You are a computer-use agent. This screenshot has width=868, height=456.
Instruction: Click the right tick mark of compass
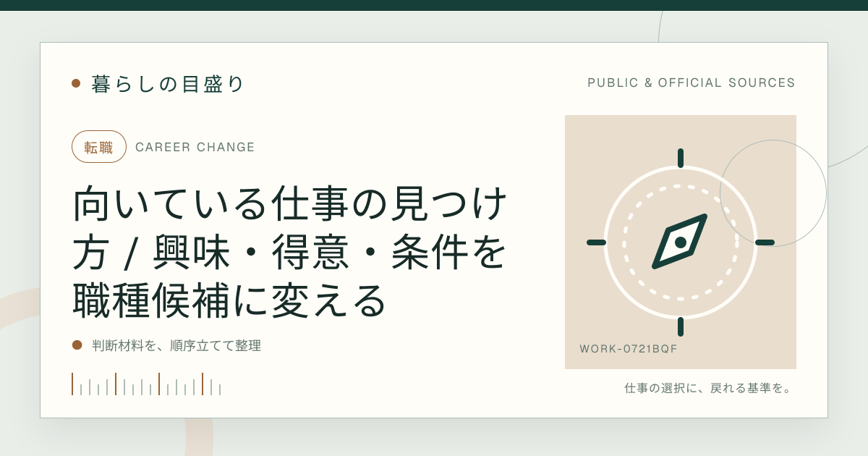click(765, 242)
